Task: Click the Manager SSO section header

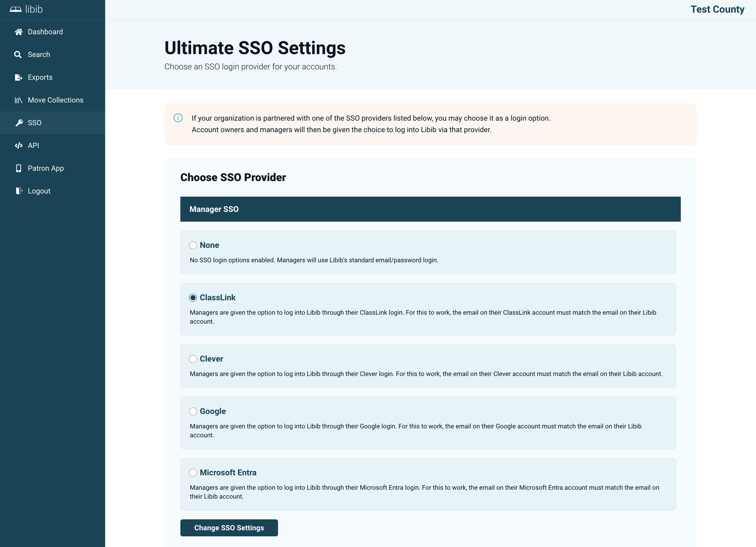Action: pos(430,209)
